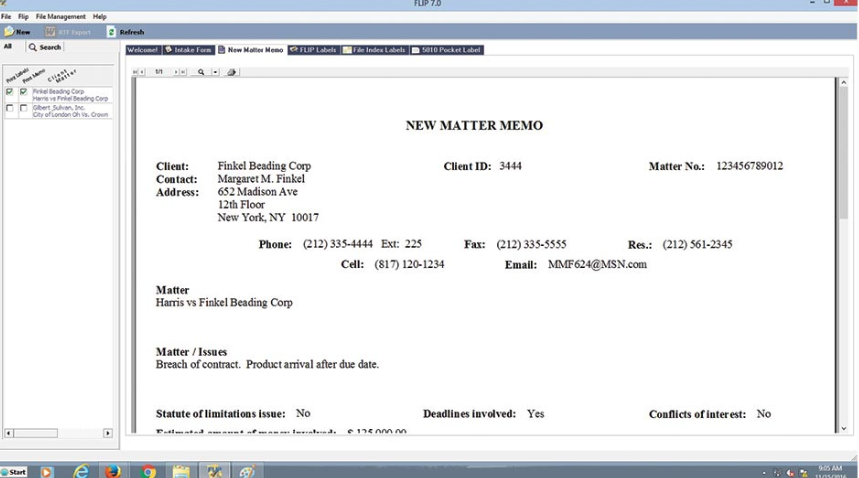Click the New toolbar button
Image resolution: width=859 pixels, height=478 pixels.
click(17, 32)
